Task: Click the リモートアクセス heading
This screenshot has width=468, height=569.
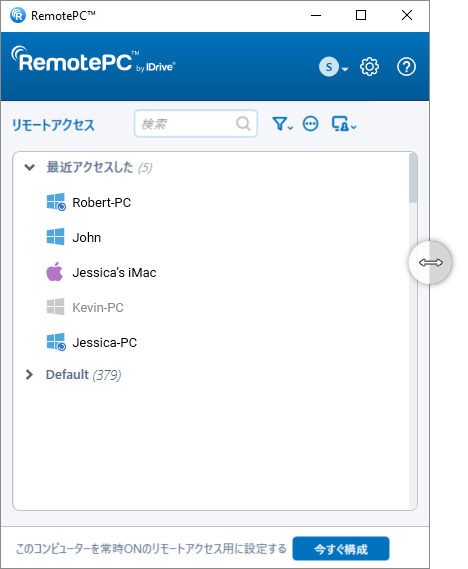Action: (x=53, y=125)
